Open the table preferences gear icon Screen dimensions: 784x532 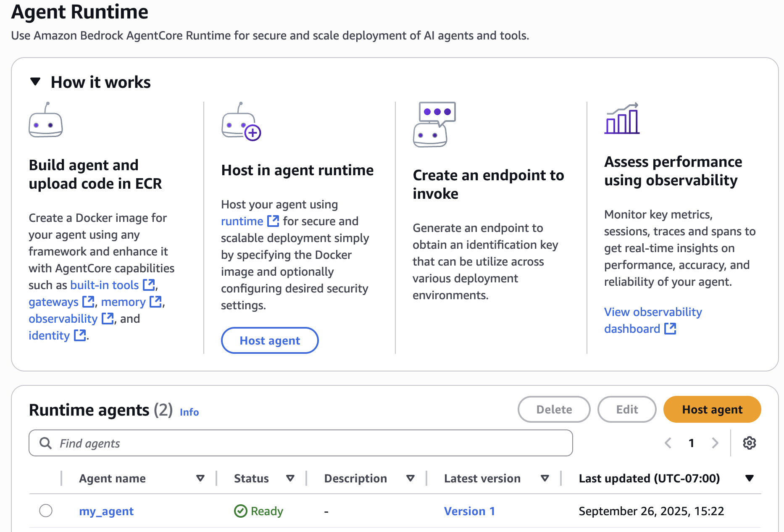click(749, 443)
